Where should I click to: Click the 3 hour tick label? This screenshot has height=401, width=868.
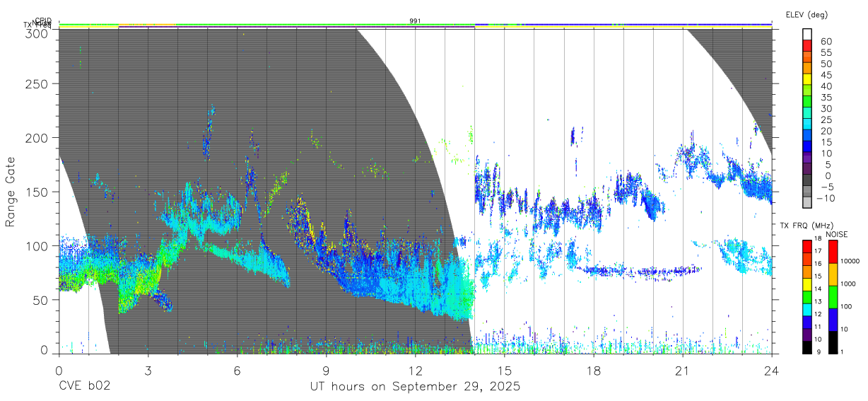pyautogui.click(x=148, y=370)
